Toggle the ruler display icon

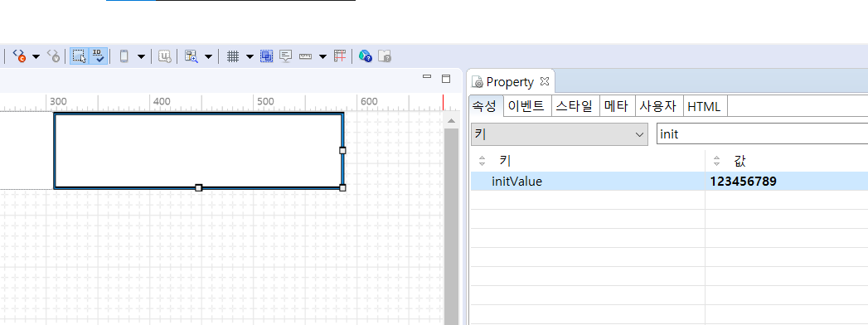tap(306, 56)
